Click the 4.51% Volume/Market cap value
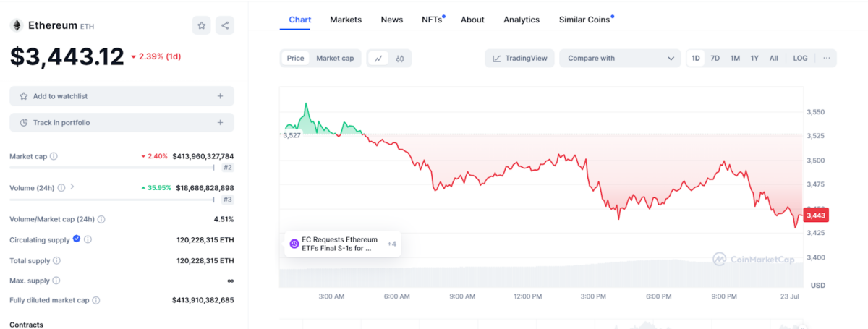This screenshot has height=329, width=868. coord(222,219)
